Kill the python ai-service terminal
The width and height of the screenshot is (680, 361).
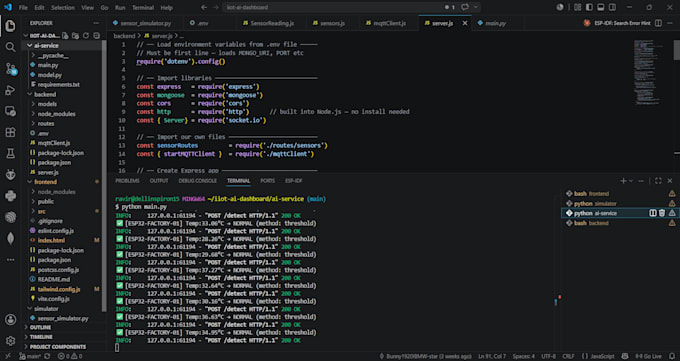(x=662, y=213)
